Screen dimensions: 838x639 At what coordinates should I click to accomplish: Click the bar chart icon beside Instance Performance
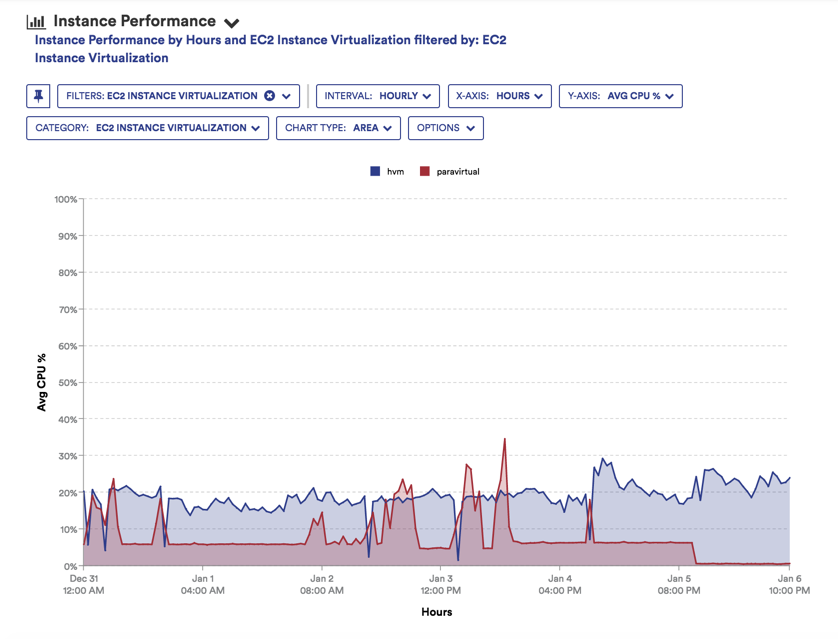point(37,20)
